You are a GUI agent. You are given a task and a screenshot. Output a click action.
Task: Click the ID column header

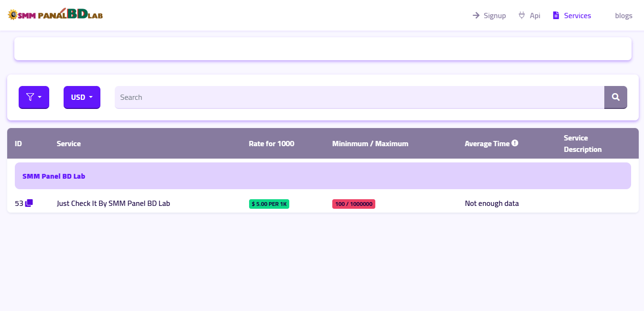click(18, 144)
